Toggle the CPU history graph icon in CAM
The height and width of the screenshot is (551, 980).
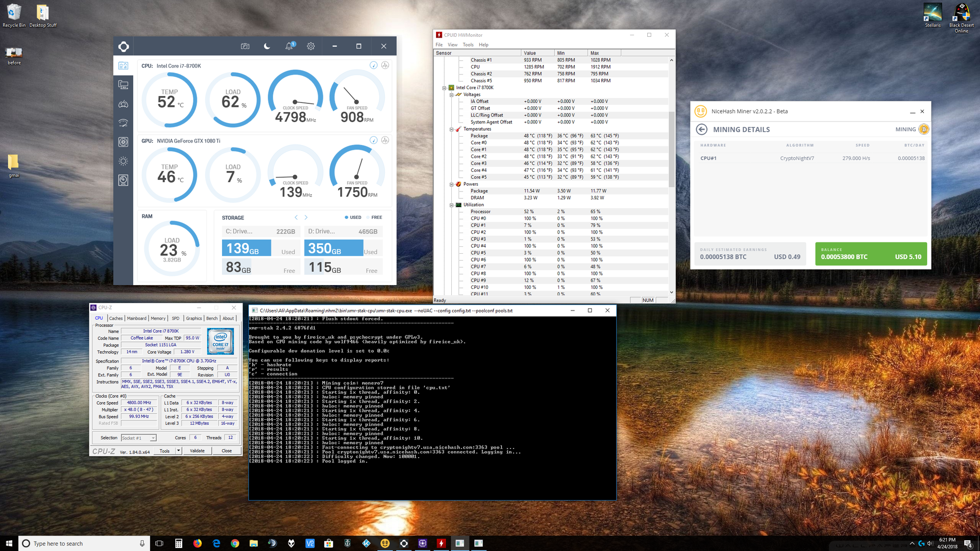385,65
